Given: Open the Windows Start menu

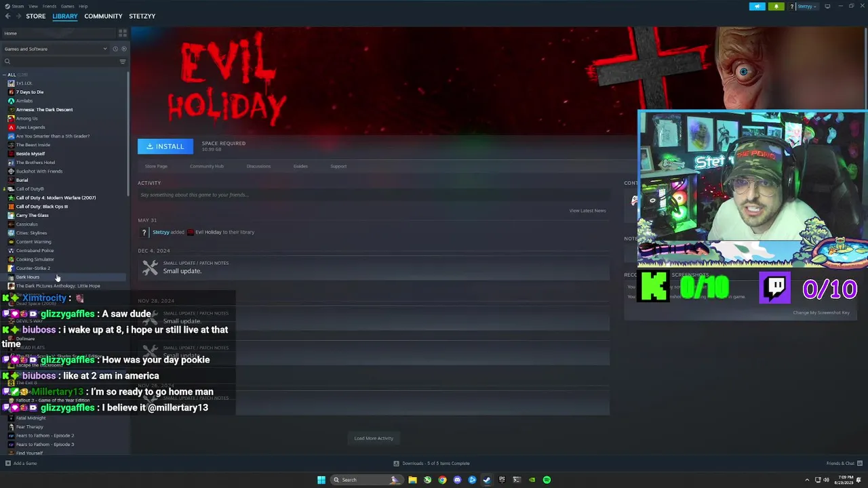Looking at the screenshot, I should pos(321,480).
